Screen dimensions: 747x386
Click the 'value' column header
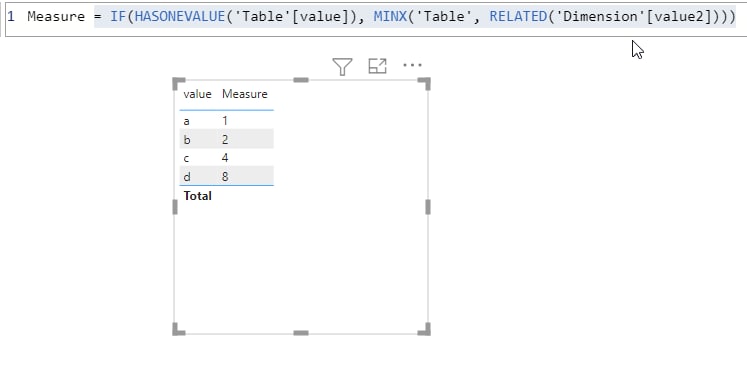tap(197, 94)
